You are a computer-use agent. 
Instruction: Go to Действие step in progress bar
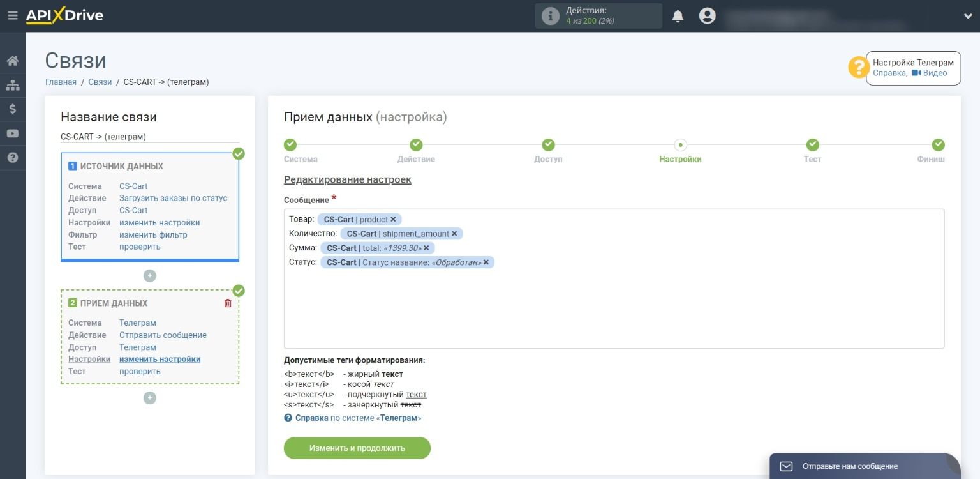point(416,145)
